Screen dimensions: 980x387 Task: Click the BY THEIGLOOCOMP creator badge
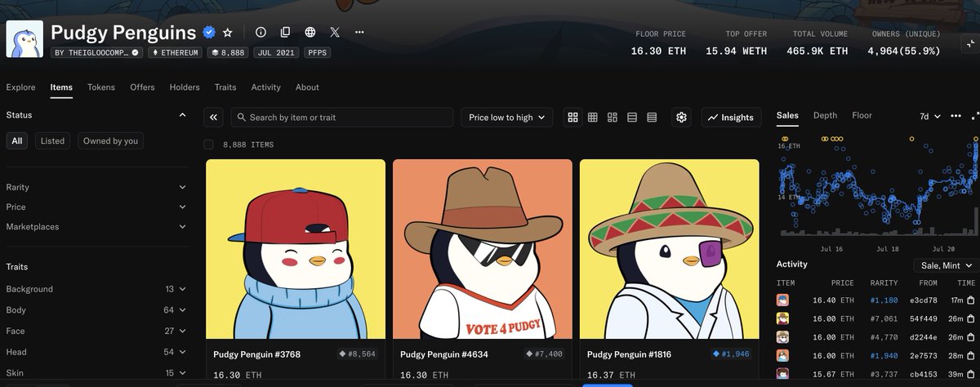click(x=98, y=52)
